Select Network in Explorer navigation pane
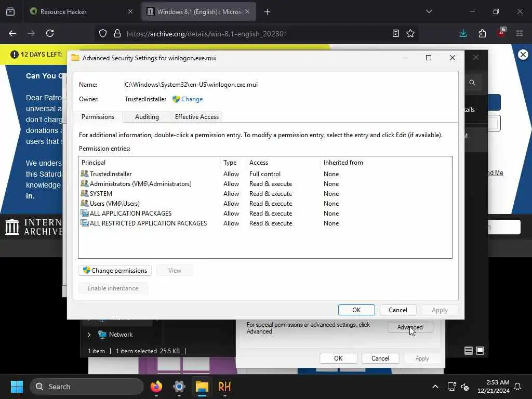The width and height of the screenshot is (532, 399). [121, 335]
